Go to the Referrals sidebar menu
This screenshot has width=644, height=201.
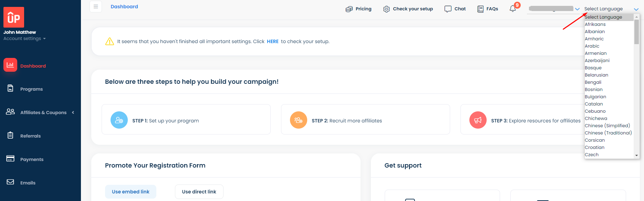click(x=30, y=136)
